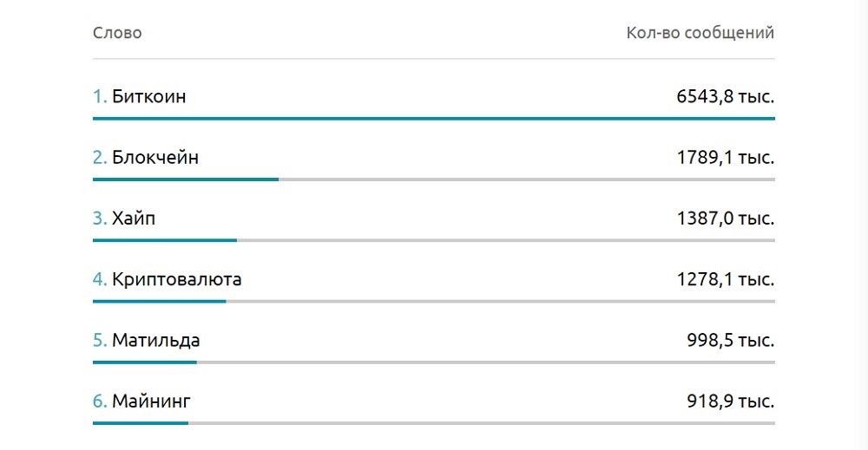Click the value '1387,0 тыс.'
The image size is (868, 450).
[725, 218]
